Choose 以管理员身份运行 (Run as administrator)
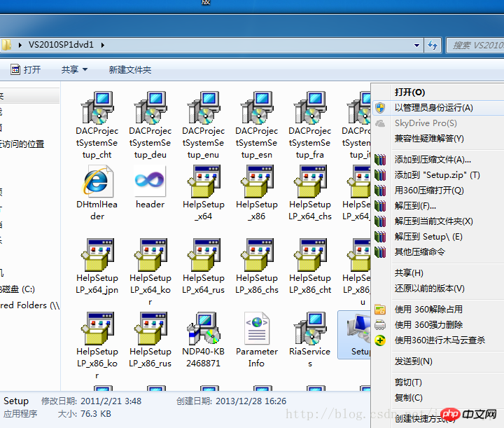The width and height of the screenshot is (504, 428). [x=433, y=108]
